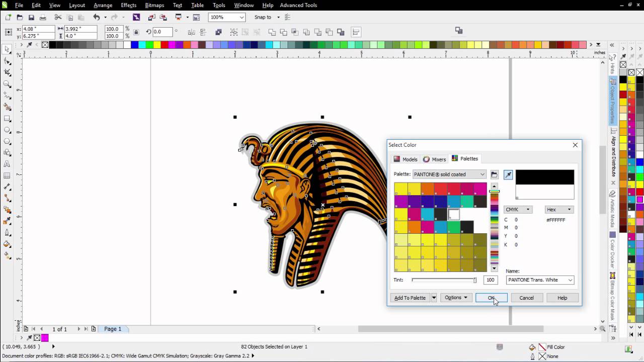644x362 pixels.
Task: Open the Options dropdown button
Action: pos(456,298)
